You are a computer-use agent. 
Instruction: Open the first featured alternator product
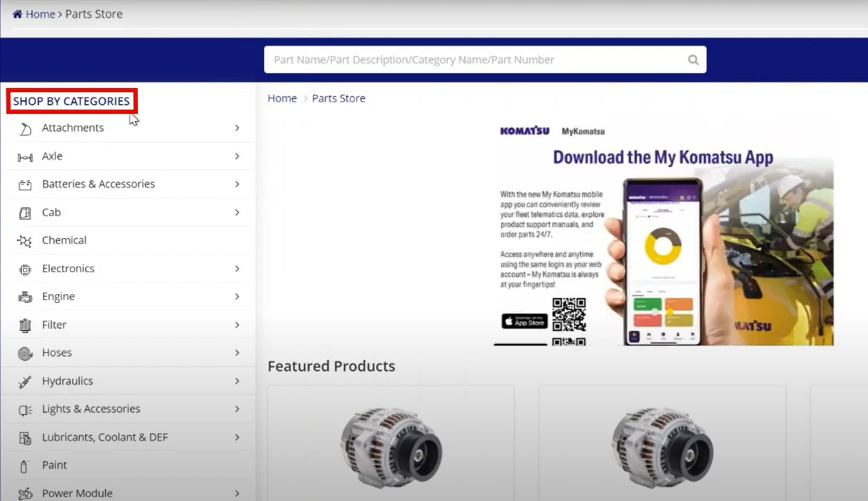pos(391,443)
